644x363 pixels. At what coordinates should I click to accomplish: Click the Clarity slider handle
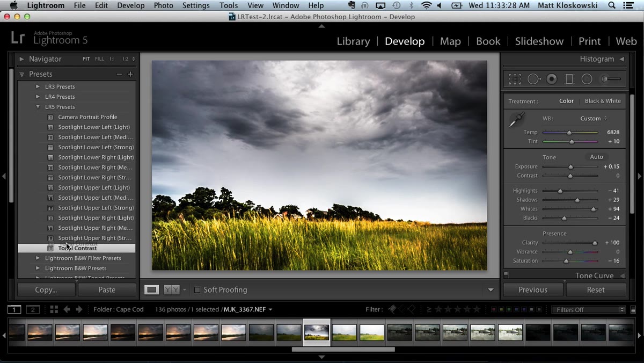coord(595,243)
